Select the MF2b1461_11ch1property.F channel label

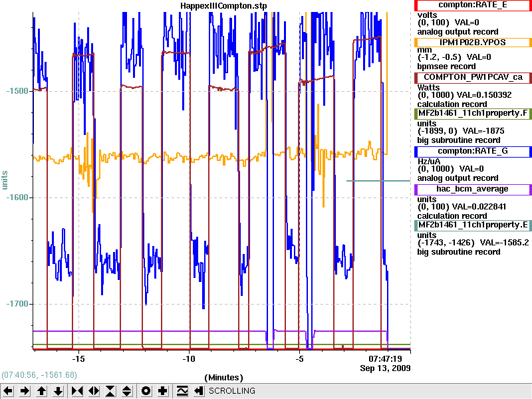click(473, 113)
